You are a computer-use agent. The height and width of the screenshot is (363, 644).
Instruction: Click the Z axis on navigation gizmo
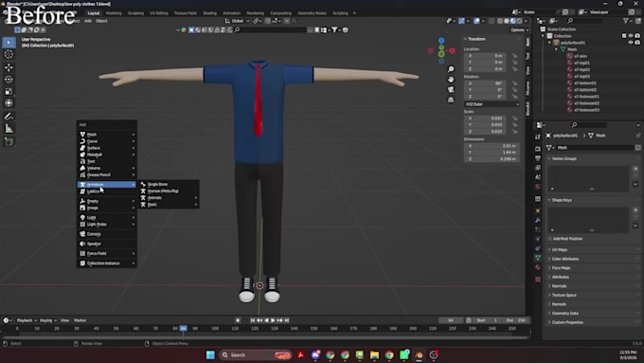click(441, 41)
